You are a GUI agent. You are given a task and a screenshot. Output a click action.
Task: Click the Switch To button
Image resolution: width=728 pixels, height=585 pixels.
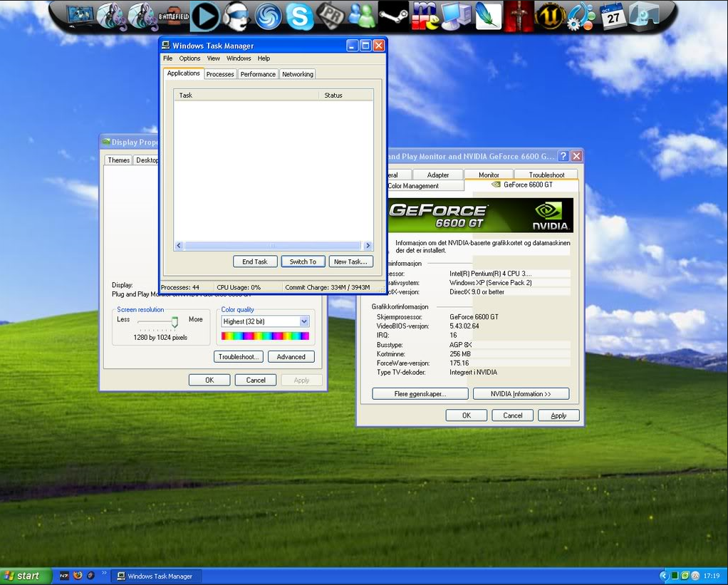[x=303, y=262]
